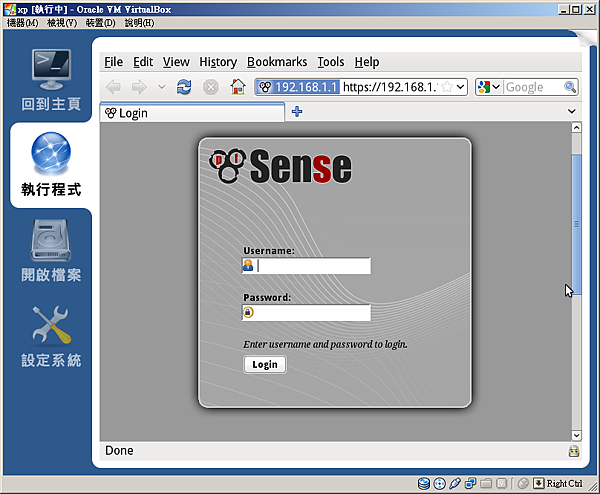The height and width of the screenshot is (494, 600).
Task: Open the Tools menu
Action: coord(331,62)
